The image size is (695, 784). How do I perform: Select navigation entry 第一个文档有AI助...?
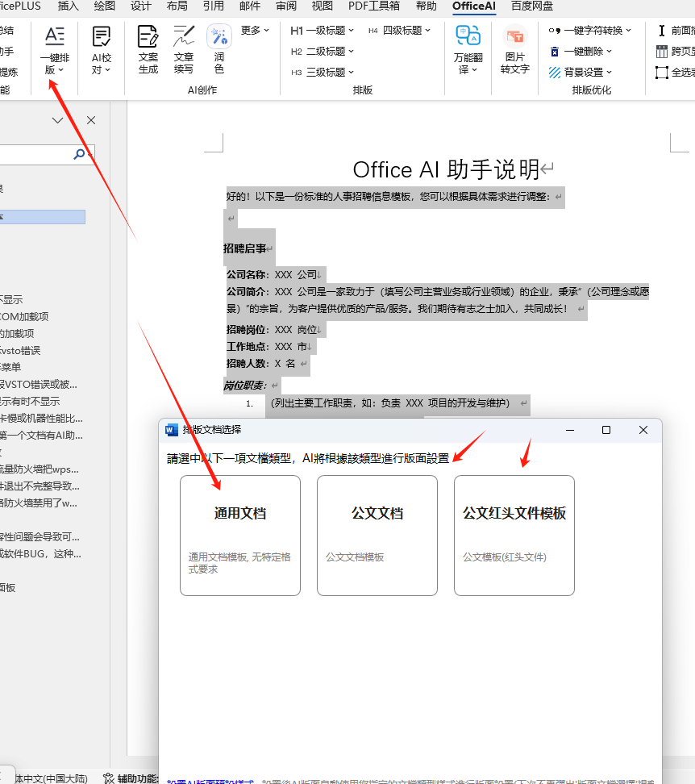point(41,436)
